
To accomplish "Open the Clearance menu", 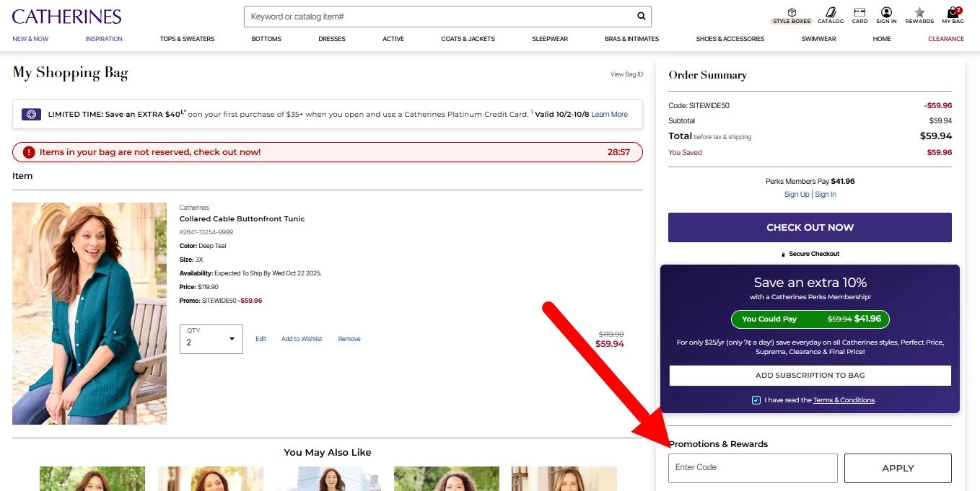I will pyautogui.click(x=945, y=39).
